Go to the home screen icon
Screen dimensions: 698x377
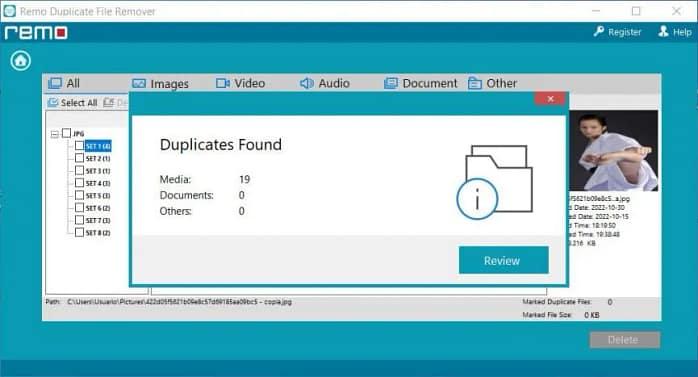(x=20, y=61)
